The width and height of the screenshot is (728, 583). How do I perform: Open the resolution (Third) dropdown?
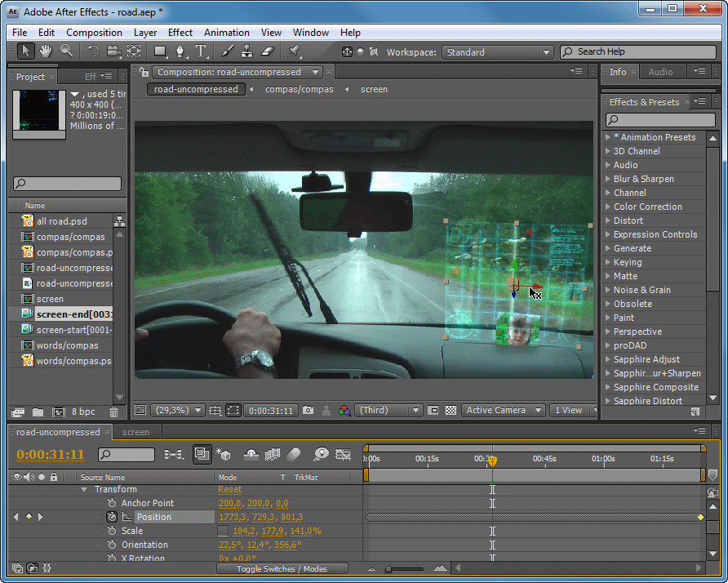388,410
